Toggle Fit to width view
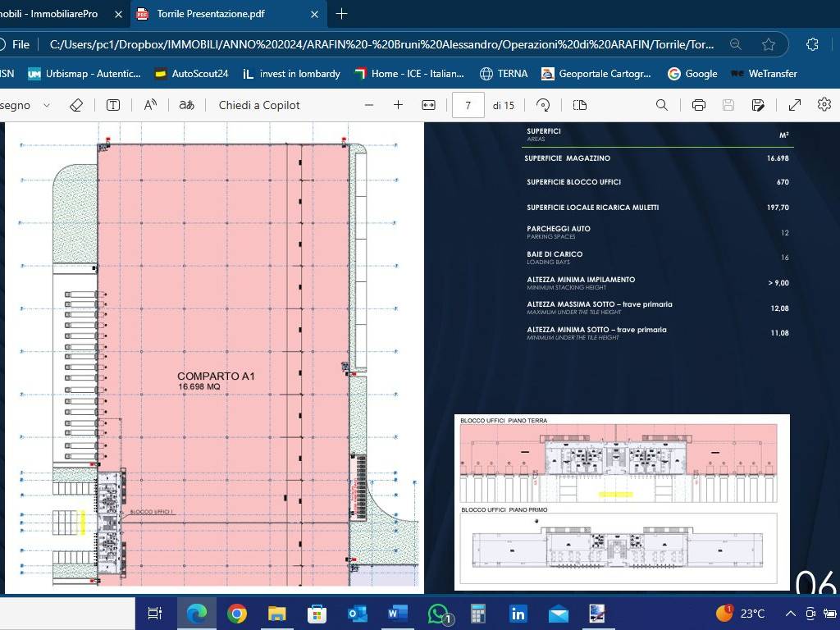 [x=428, y=105]
